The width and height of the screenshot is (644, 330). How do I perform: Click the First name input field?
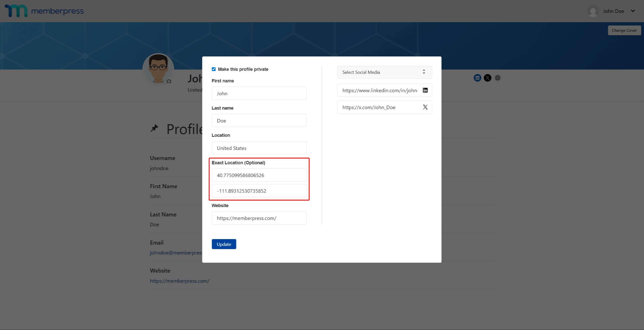coord(259,93)
